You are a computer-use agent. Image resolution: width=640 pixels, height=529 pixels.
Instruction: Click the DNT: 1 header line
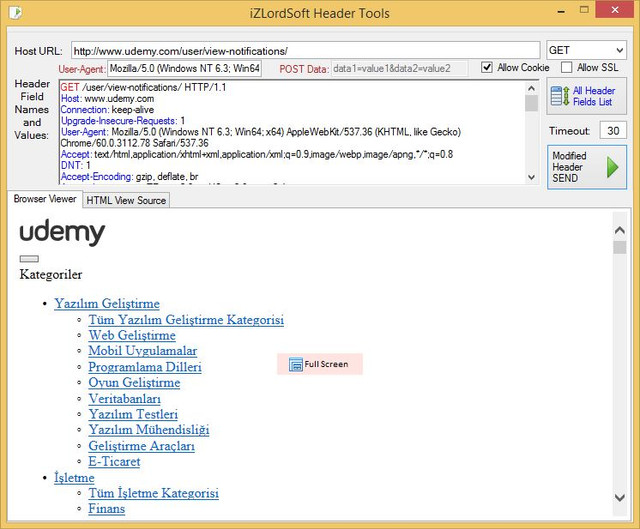[x=76, y=165]
